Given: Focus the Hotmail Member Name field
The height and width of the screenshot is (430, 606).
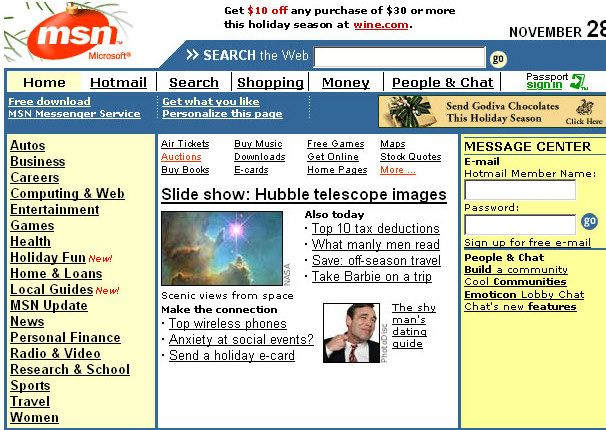Looking at the screenshot, I should click(x=520, y=190).
